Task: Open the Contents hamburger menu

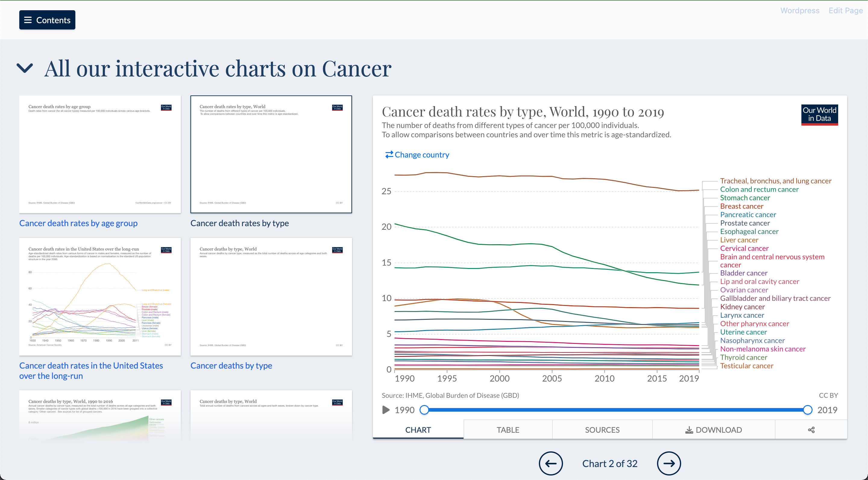Action: click(x=47, y=20)
